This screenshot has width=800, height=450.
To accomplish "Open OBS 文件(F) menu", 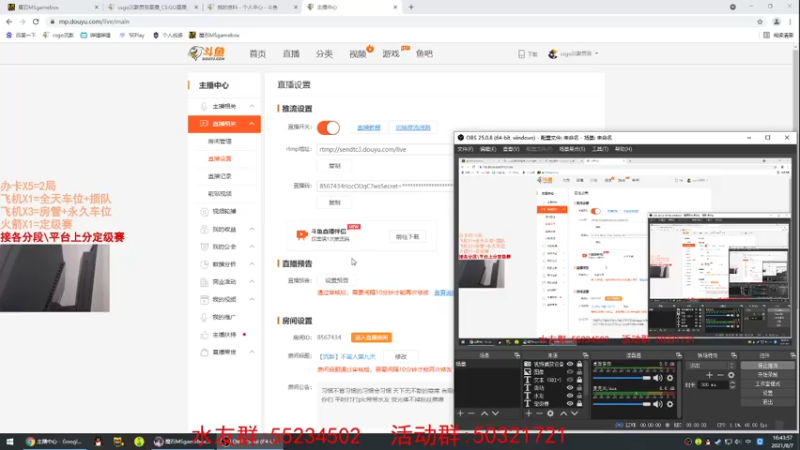I will [465, 149].
